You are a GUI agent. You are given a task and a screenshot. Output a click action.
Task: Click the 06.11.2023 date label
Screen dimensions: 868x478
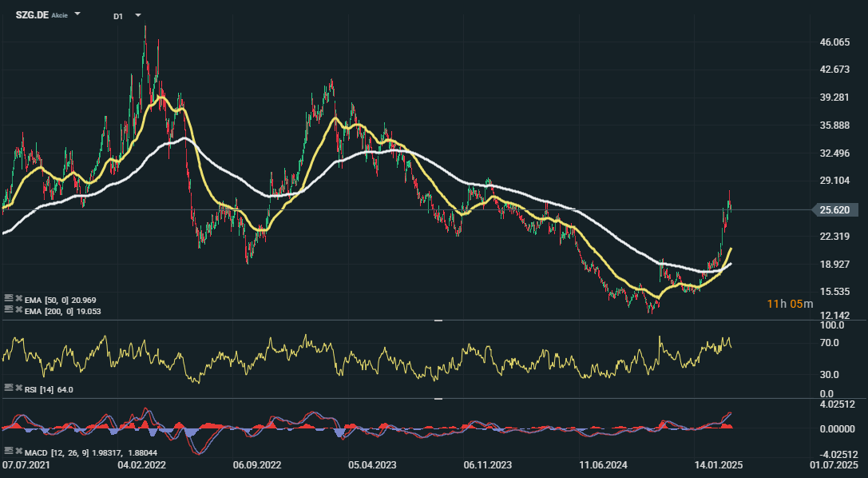pos(488,464)
